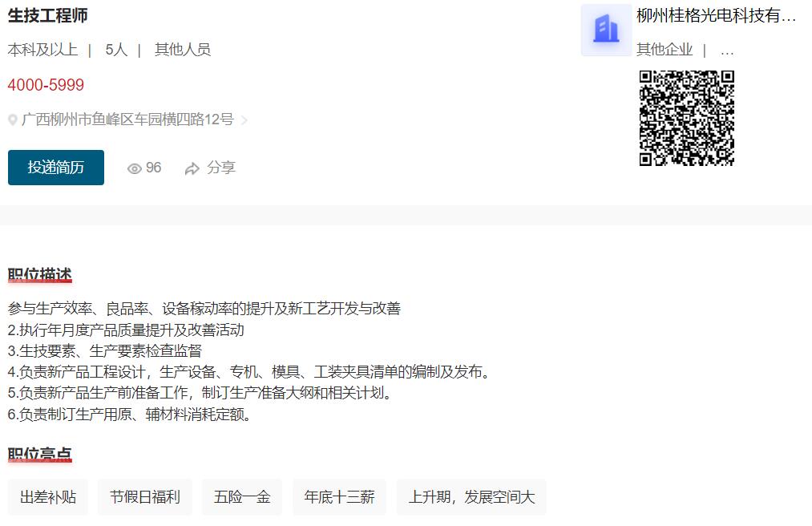Image resolution: width=812 pixels, height=526 pixels.
Task: Click the 其他人员 category text
Action: [183, 50]
